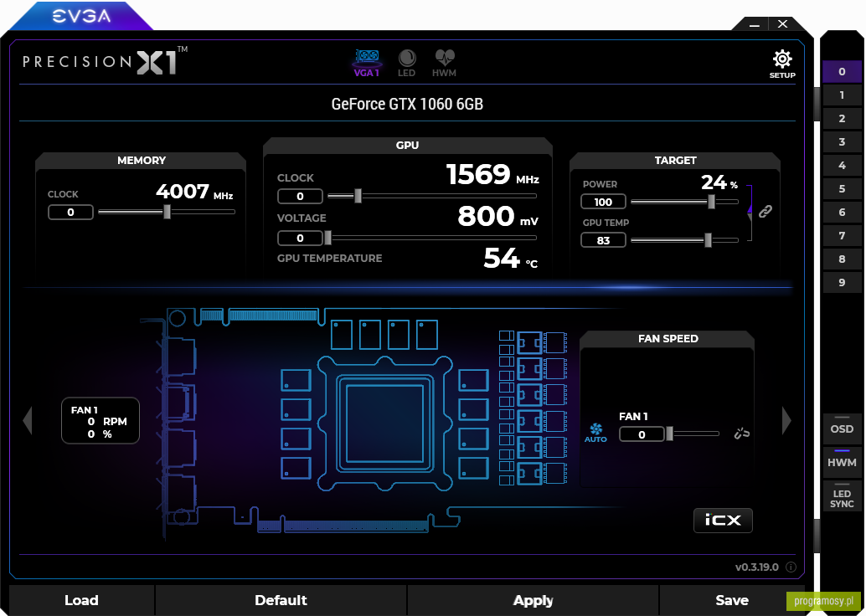
Task: Click the 1569 MHz GPU clock reading
Action: 492,174
